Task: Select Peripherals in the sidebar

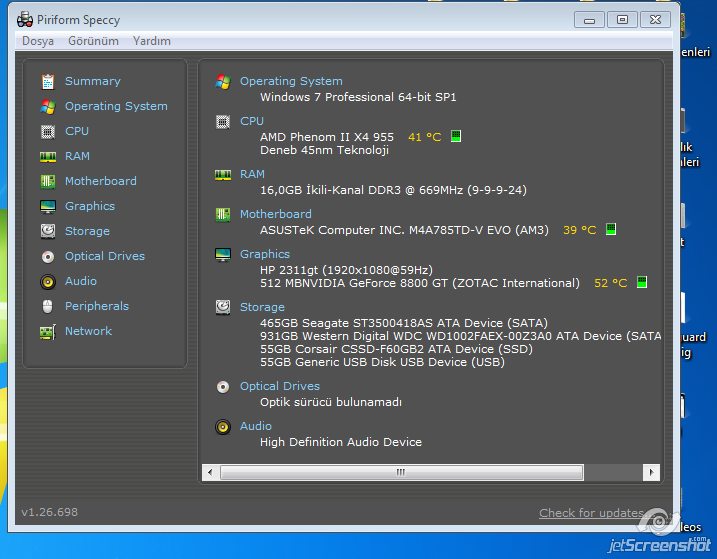Action: 97,306
